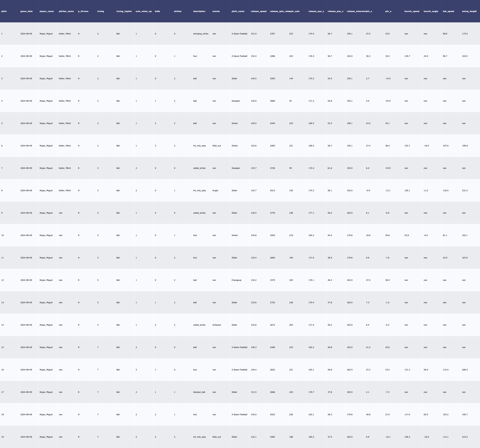The height and width of the screenshot is (448, 480).
Task: Click the swing_length column header
Action: (x=469, y=11)
